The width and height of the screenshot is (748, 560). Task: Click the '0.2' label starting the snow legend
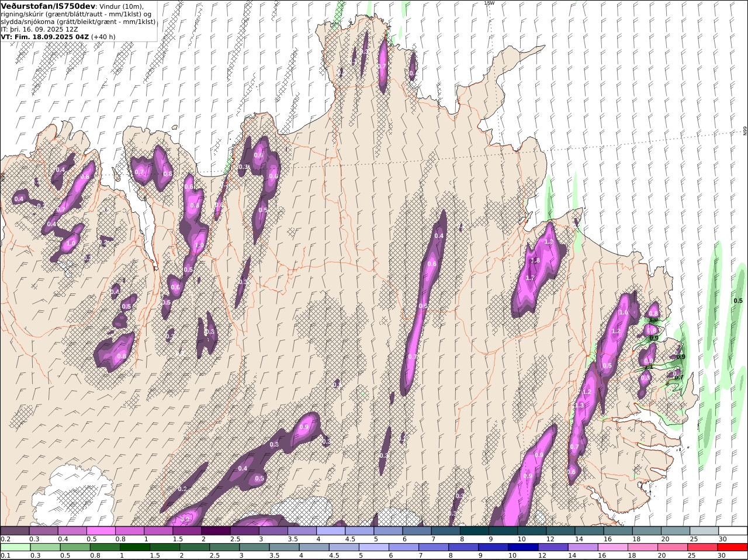(x=5, y=539)
